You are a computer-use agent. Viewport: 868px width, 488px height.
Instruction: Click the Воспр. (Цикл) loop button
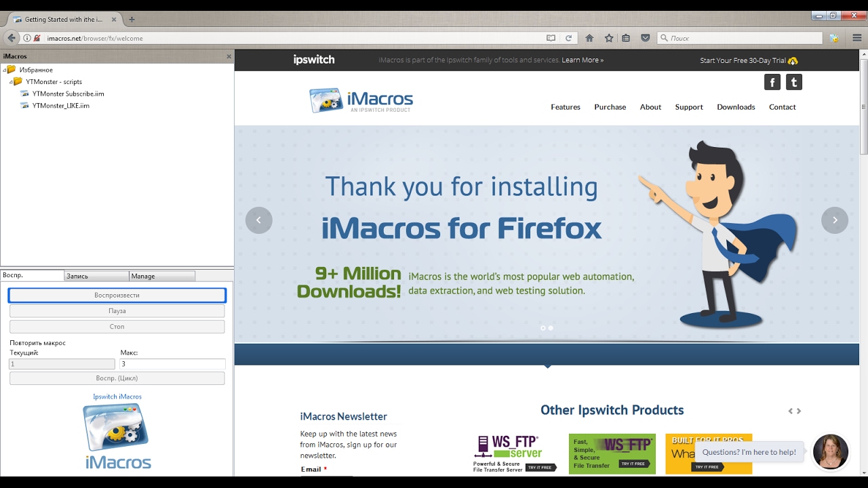click(x=117, y=378)
